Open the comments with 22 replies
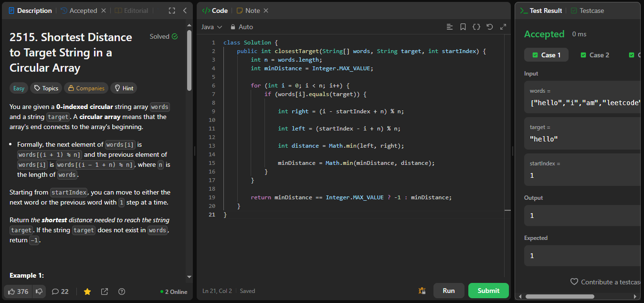 point(60,292)
